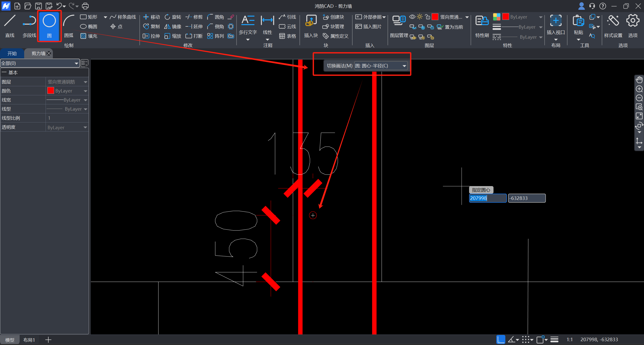Click the Hatch fill (填充) icon
Viewport: 644px width, 345px height.
[83, 36]
